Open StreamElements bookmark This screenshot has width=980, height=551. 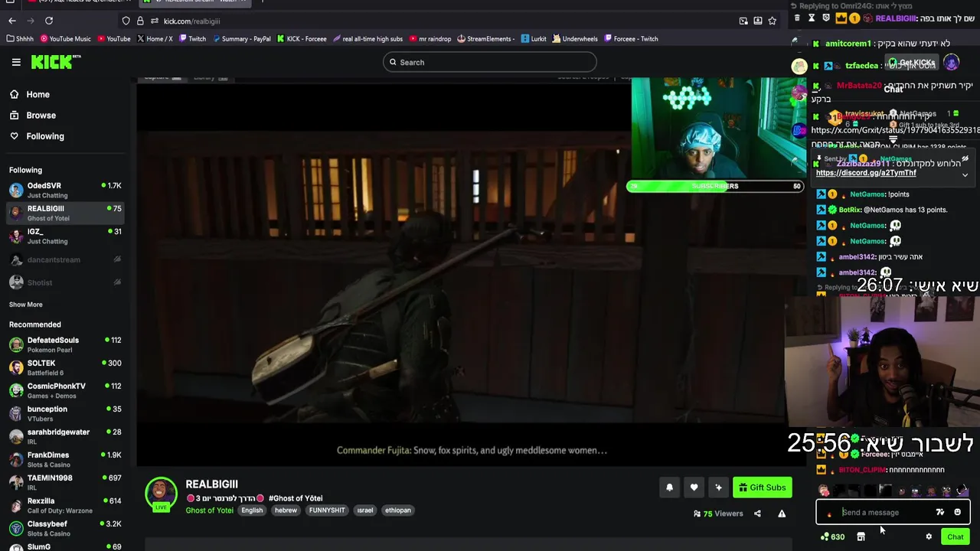pos(485,39)
